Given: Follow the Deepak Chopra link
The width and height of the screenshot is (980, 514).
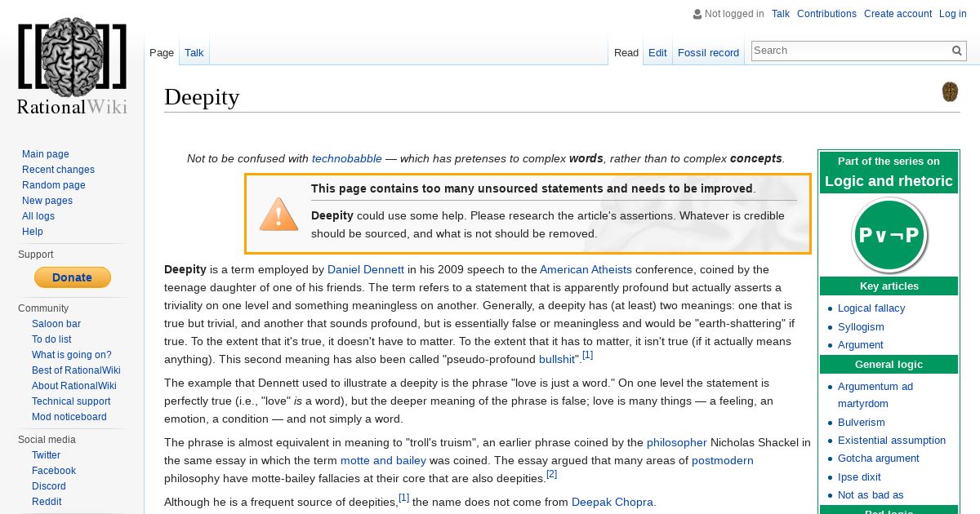Looking at the screenshot, I should (x=612, y=502).
